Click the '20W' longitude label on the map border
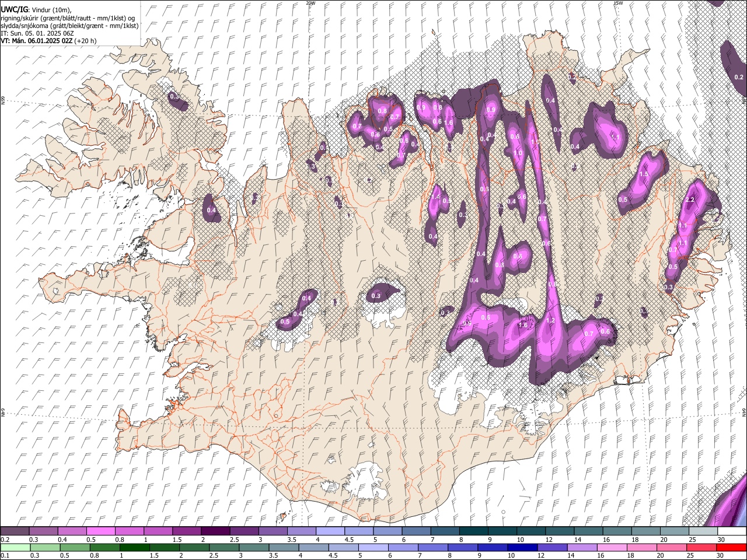Screen dimensions: 747x560 point(310,3)
